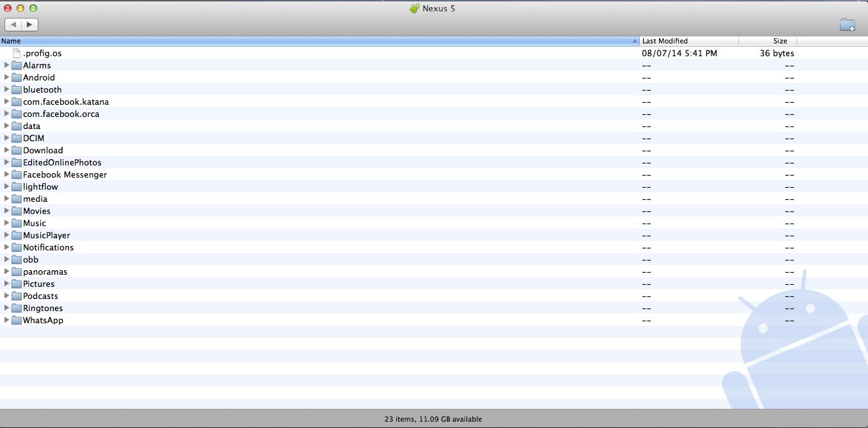Click the com.facebook.orca folder icon
868x428 pixels.
click(x=17, y=114)
